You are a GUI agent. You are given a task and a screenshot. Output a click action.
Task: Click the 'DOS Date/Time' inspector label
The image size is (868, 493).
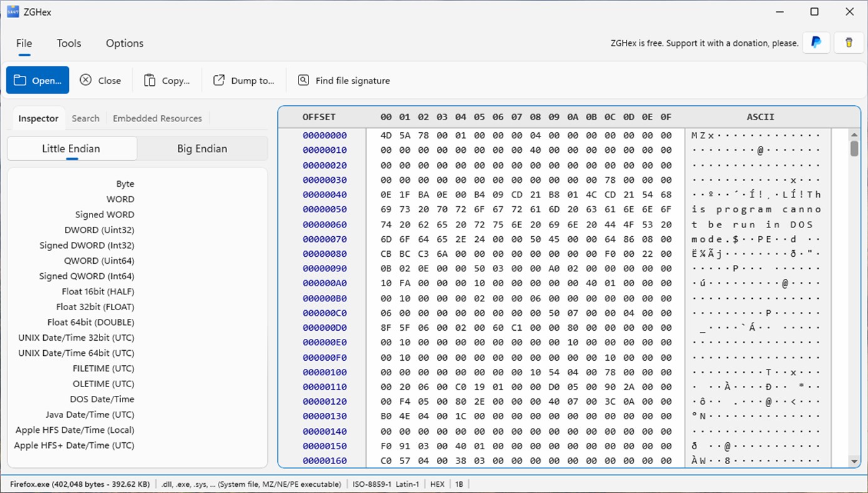(102, 399)
